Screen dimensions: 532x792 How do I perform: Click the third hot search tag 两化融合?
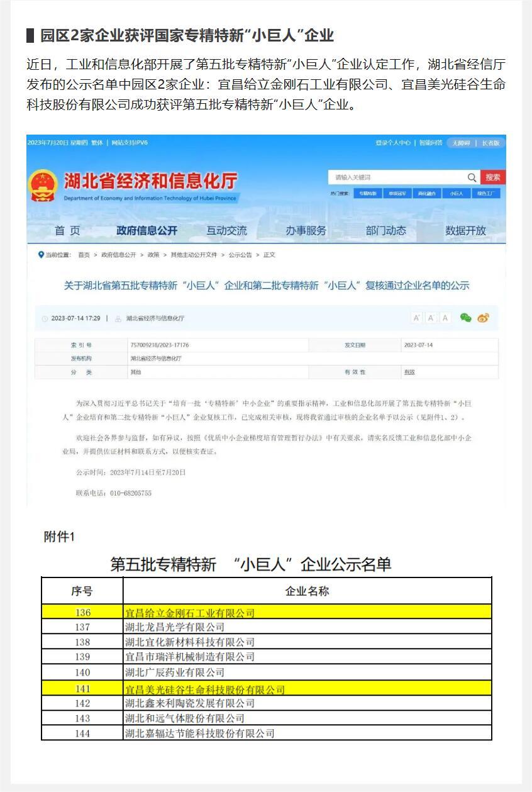point(426,194)
